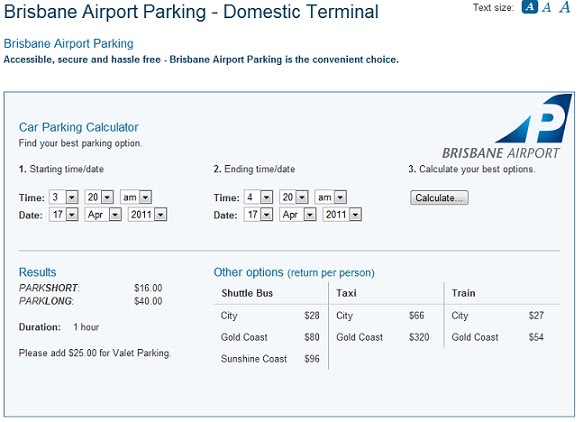Image resolution: width=583 pixels, height=422 pixels.
Task: Open the ending am/pm dropdown
Action: click(x=331, y=197)
